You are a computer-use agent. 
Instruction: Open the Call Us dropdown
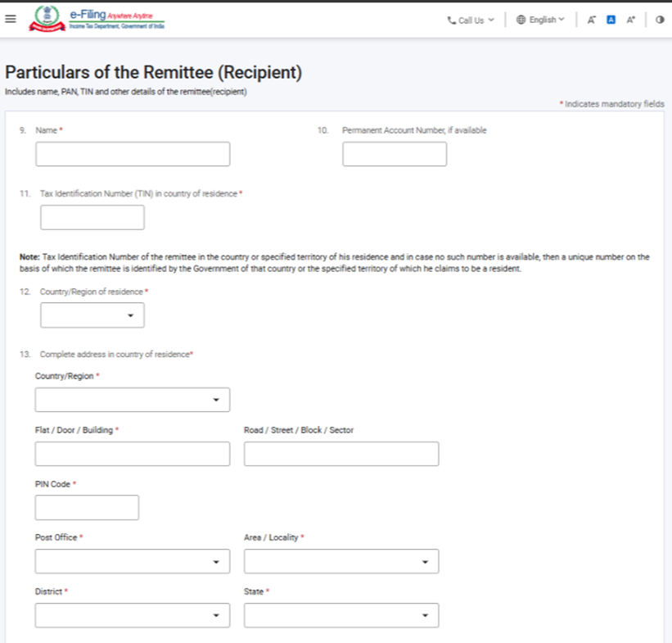pyautogui.click(x=471, y=20)
